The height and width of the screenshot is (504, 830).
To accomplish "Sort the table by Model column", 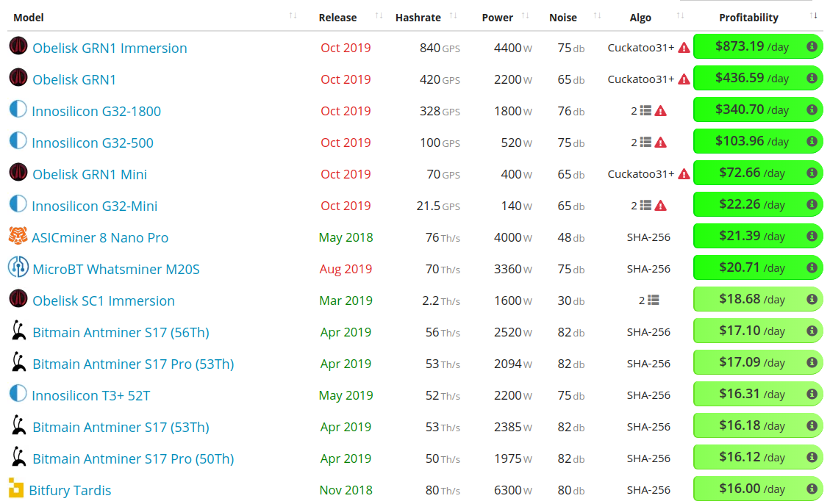I will [29, 17].
